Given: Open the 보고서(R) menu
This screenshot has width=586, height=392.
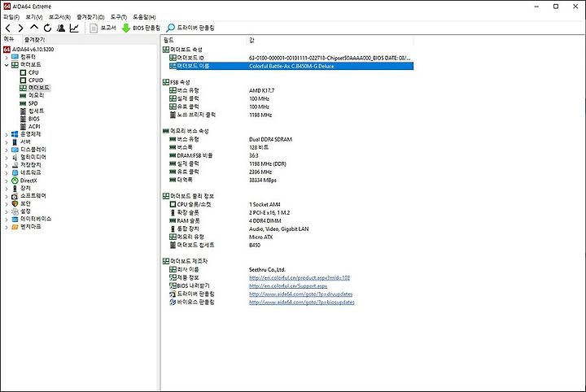Looking at the screenshot, I should 59,17.
